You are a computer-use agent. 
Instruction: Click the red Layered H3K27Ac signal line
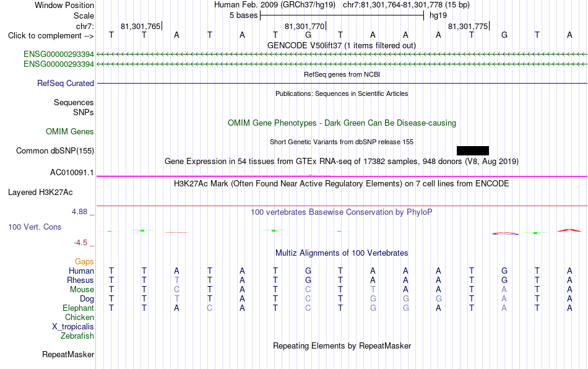342,206
